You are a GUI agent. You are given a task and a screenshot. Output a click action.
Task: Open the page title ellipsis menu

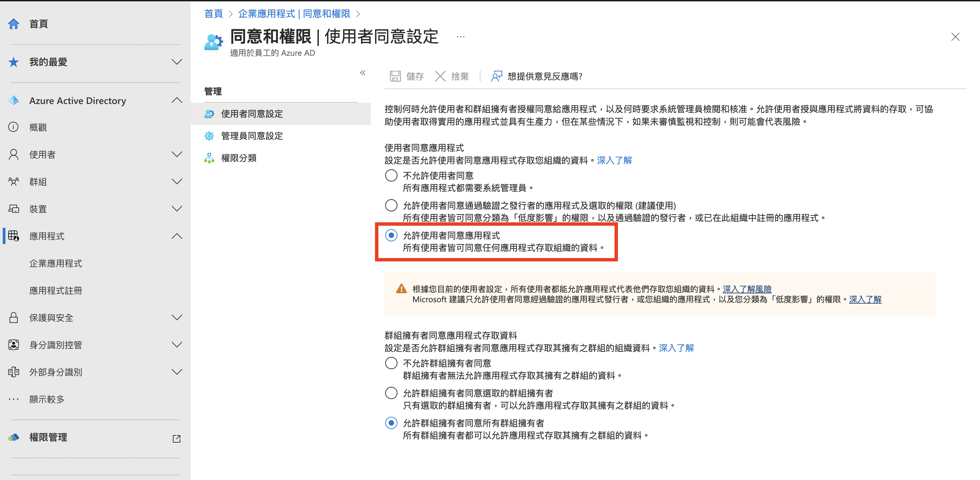(461, 37)
